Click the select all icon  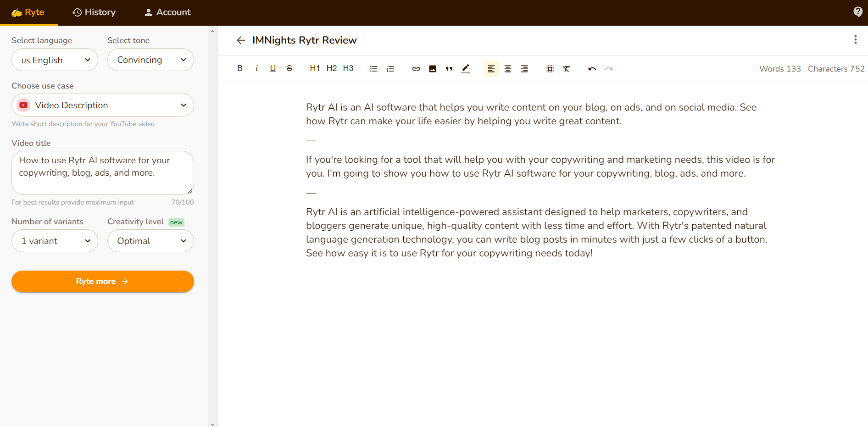pos(550,69)
